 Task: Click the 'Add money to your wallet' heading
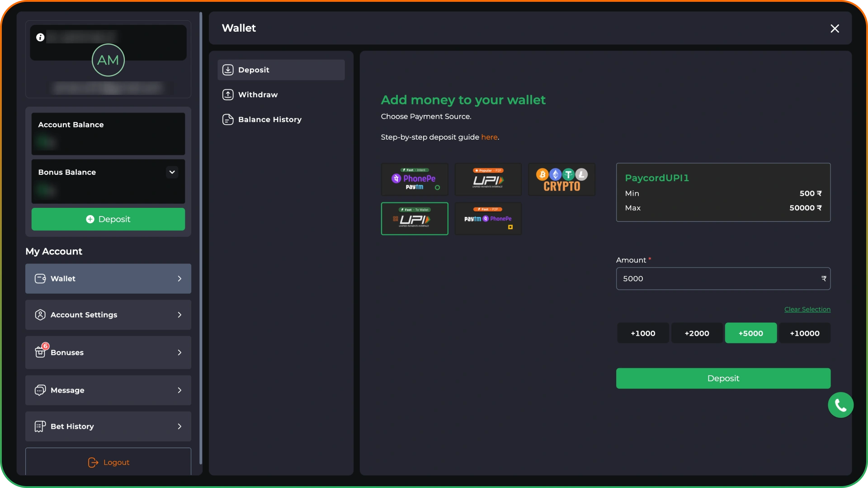point(463,100)
